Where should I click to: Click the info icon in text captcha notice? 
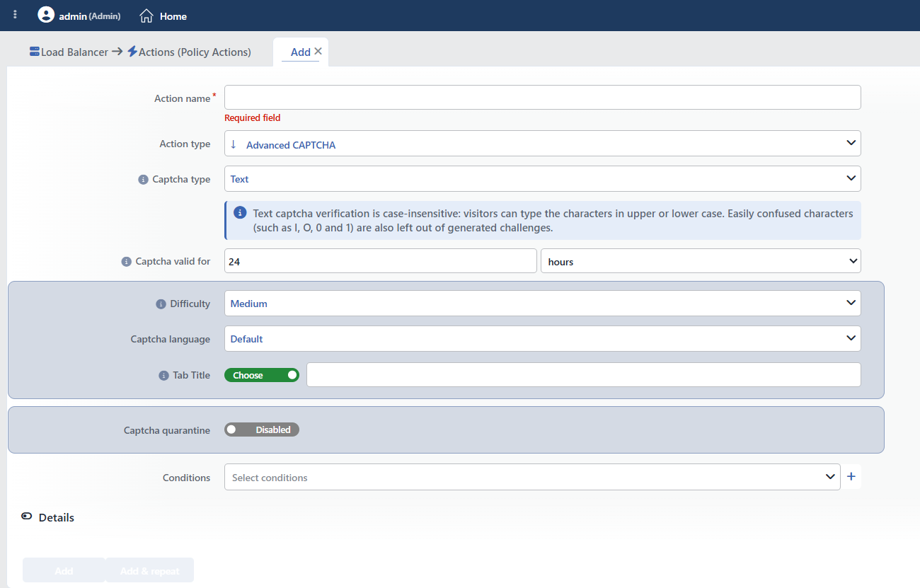pos(241,212)
